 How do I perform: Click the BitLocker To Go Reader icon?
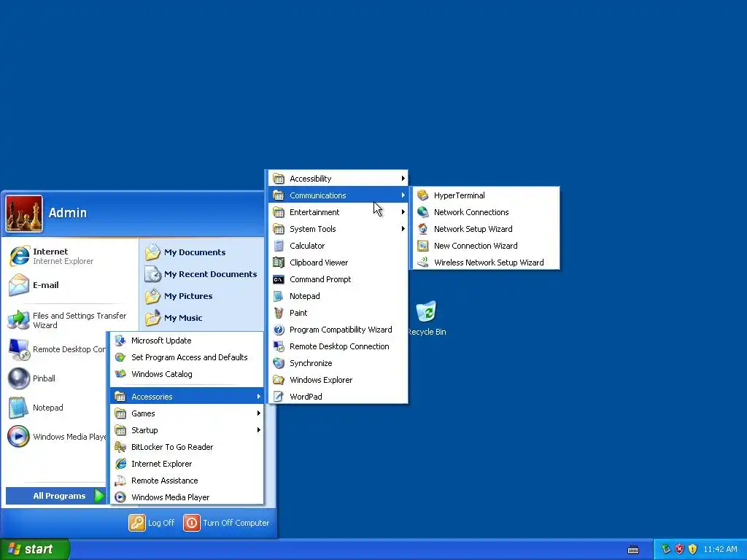(120, 447)
